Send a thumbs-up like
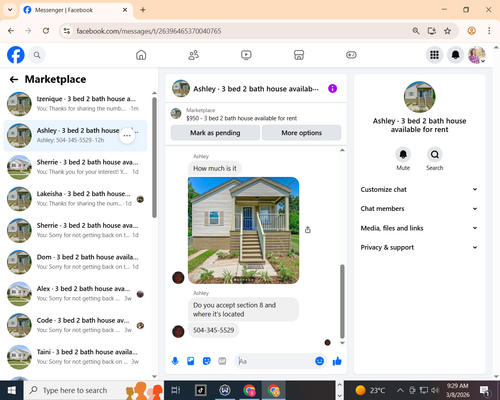The width and height of the screenshot is (500, 400). [x=337, y=361]
